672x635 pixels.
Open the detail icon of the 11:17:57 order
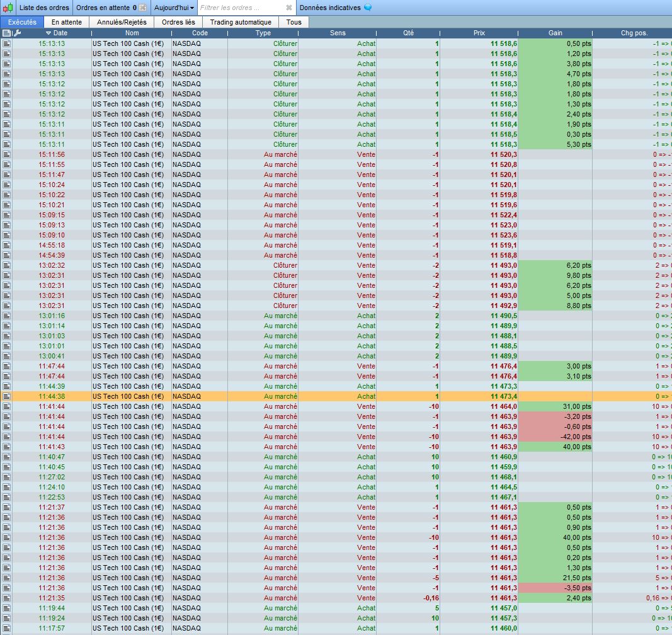[6, 628]
